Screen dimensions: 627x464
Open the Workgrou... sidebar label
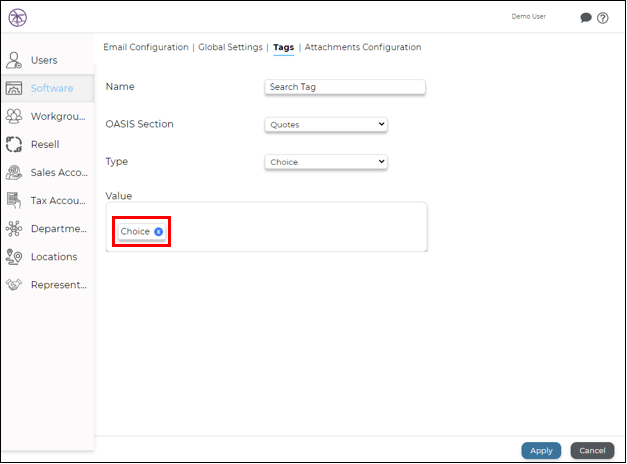(x=58, y=116)
